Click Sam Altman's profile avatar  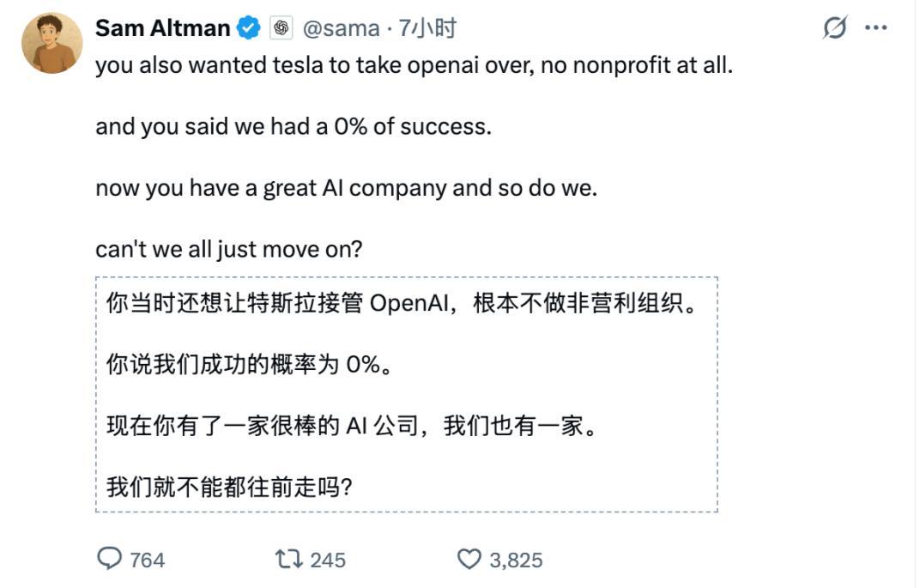coord(52,43)
